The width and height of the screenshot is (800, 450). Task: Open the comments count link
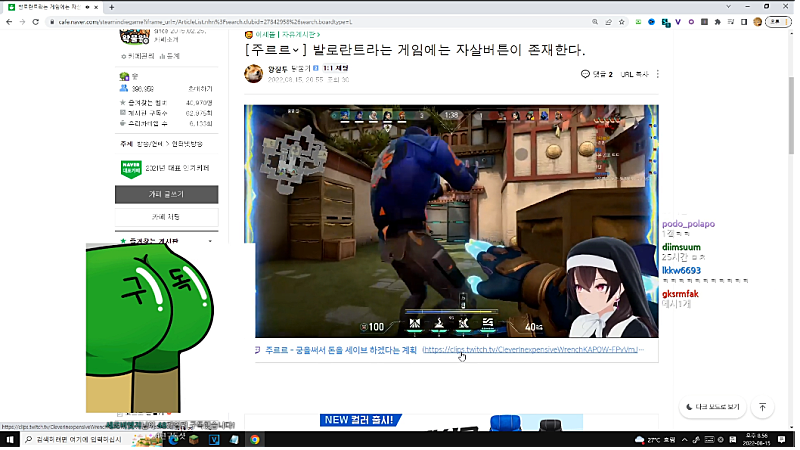(x=596, y=74)
